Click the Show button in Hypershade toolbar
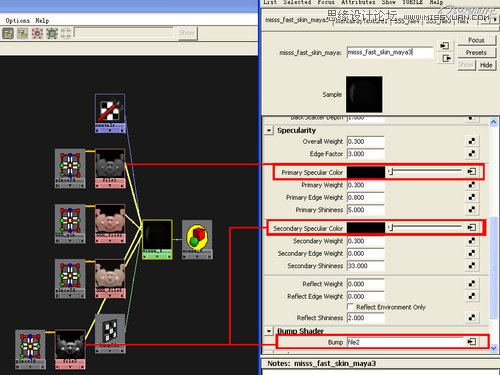The image size is (500, 375). [x=187, y=33]
